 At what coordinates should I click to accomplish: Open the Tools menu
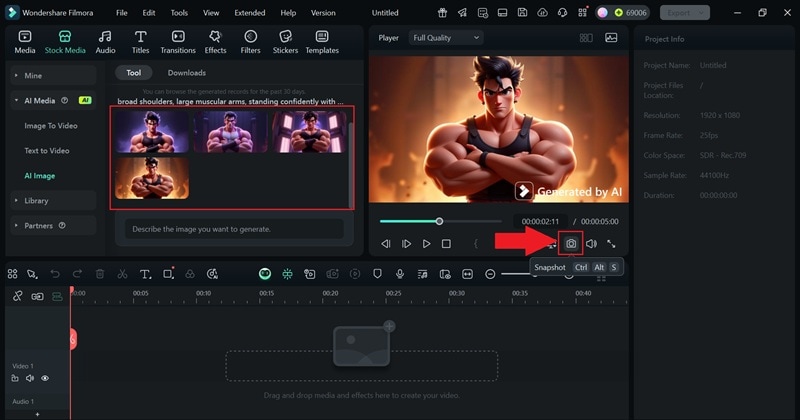point(179,13)
